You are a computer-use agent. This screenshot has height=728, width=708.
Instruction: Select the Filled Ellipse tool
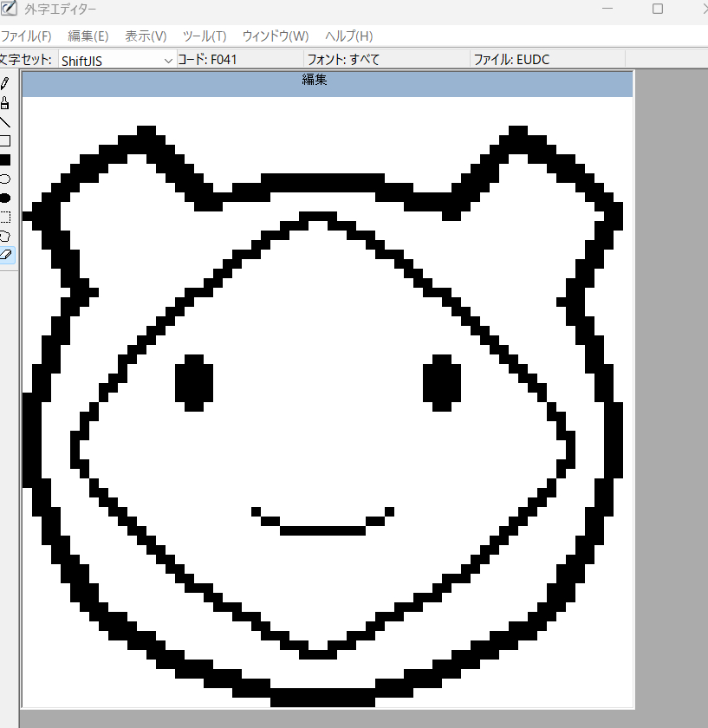(4, 198)
